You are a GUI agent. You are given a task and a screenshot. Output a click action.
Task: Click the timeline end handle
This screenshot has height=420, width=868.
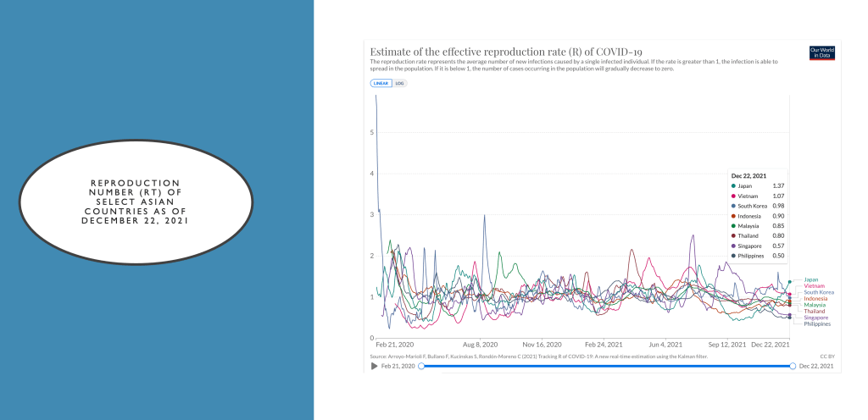coord(792,366)
